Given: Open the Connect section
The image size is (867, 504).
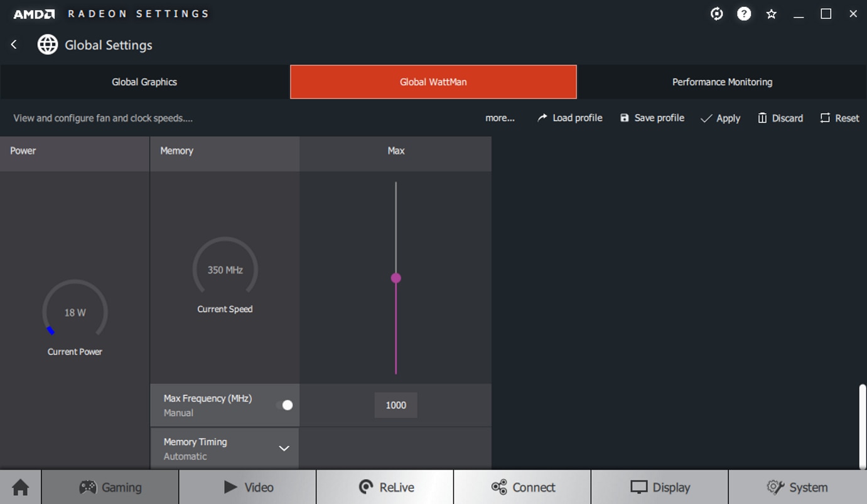Looking at the screenshot, I should click(522, 487).
